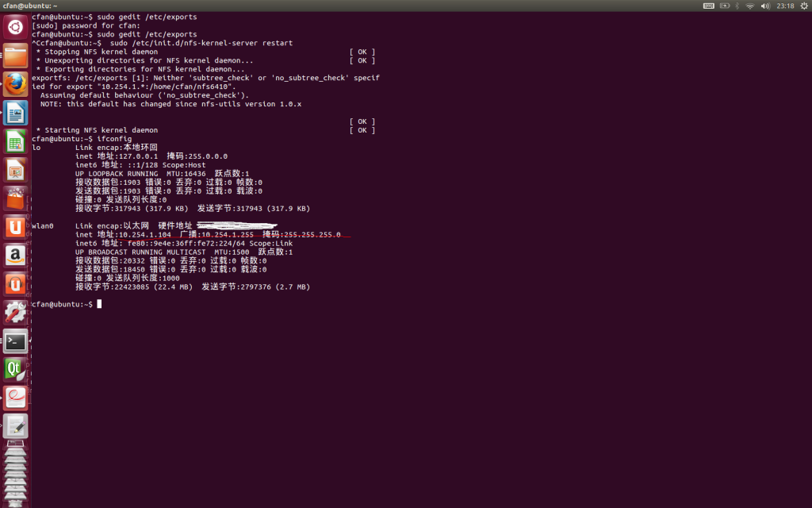Open LibreOffice Impress presentation icon

[16, 170]
